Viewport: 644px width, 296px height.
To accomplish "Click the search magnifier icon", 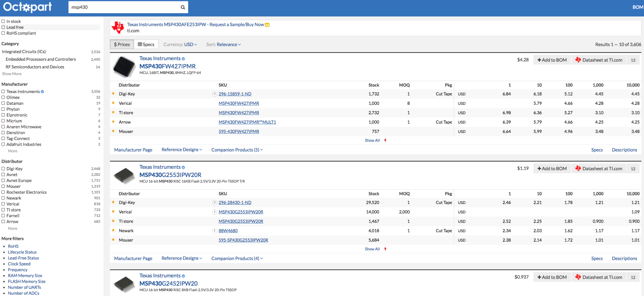I will 183,7.
